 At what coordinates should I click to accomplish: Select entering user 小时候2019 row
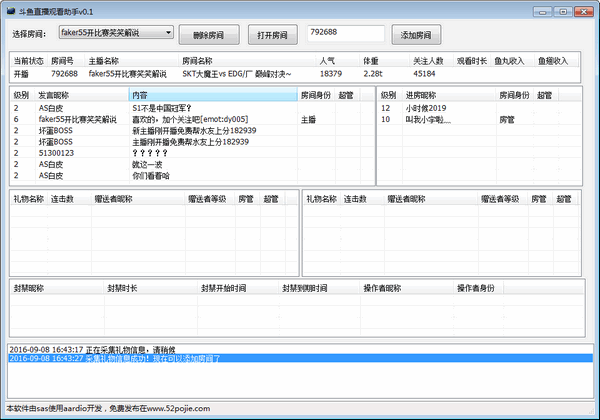click(479, 108)
